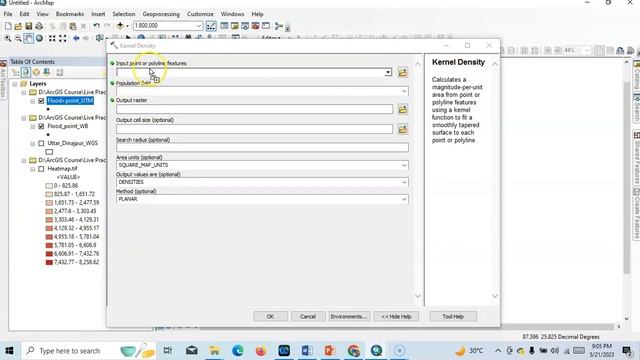This screenshot has width=640, height=360.
Task: Open the Method PLANAR dropdown
Action: coord(404,199)
